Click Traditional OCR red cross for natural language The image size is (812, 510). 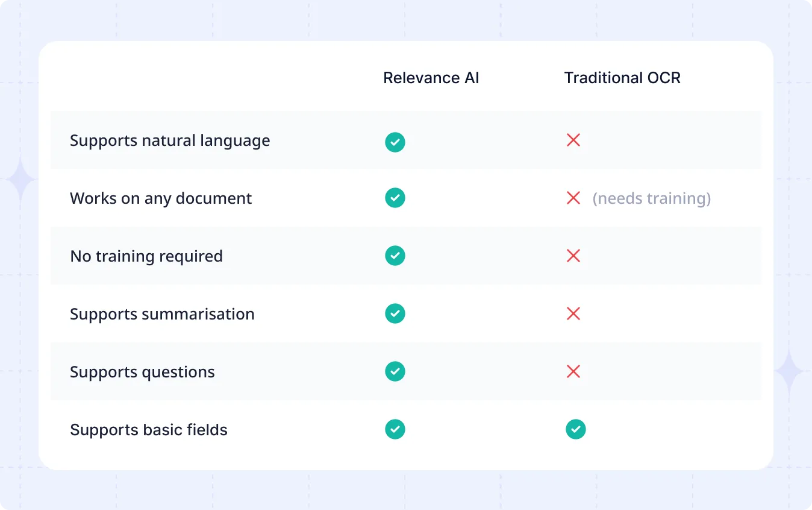[573, 140]
